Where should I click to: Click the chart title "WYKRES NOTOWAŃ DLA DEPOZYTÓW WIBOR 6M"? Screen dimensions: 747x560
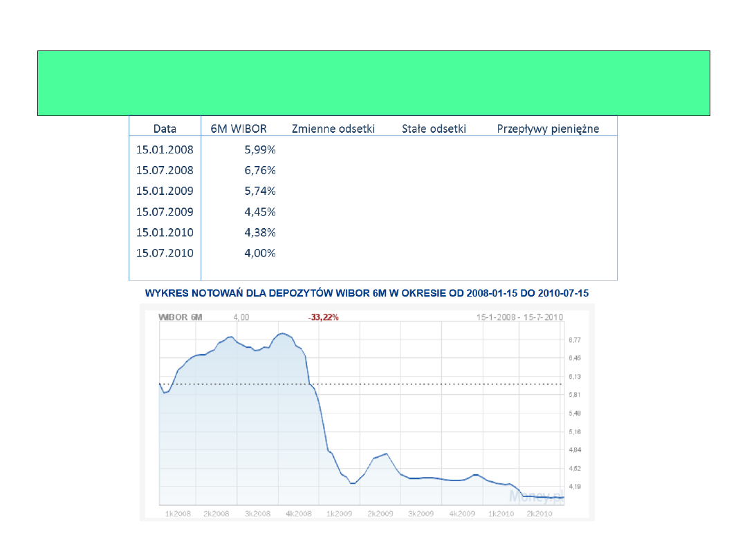click(x=367, y=293)
